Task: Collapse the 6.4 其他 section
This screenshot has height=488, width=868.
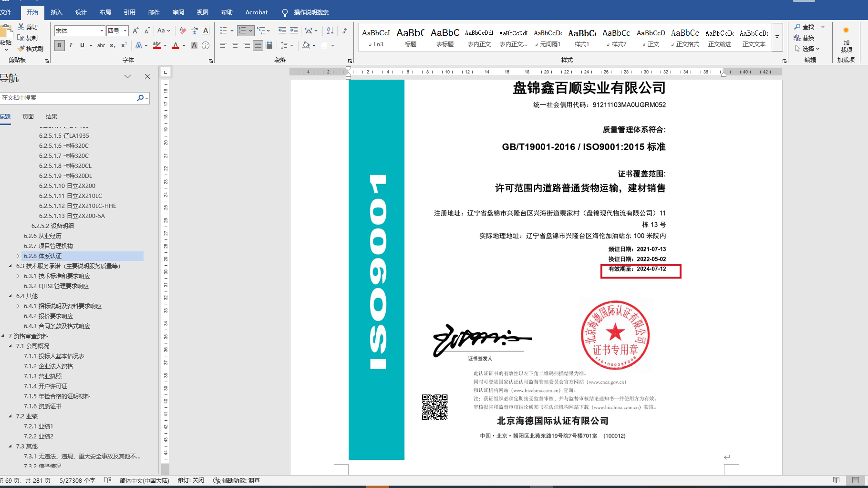Action: click(x=10, y=296)
